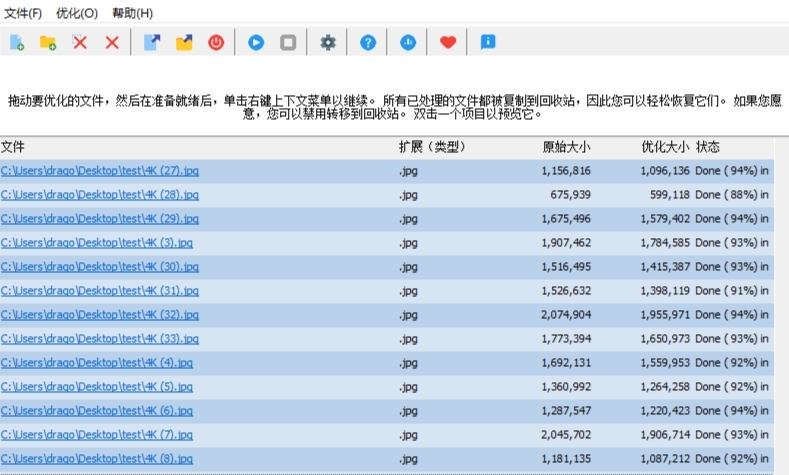
Task: Select file link 4K (3).jpg
Action: pos(97,243)
